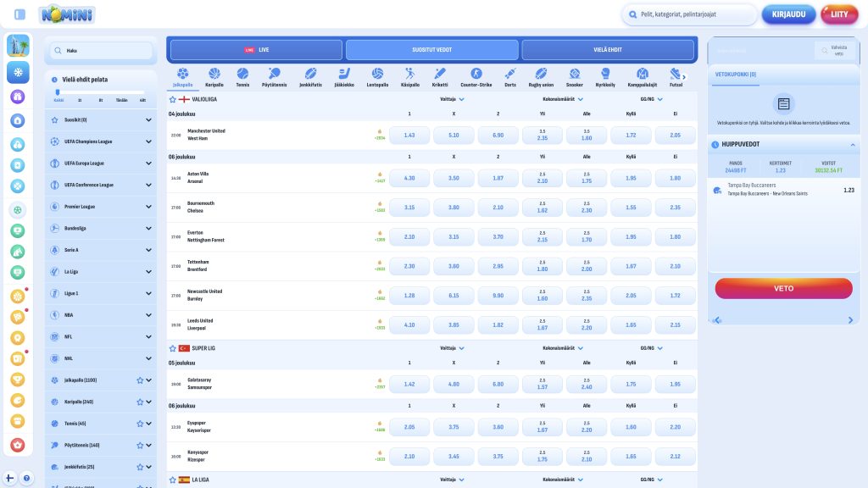Screen dimensions: 868x488
Task: Click the Kirjaudu login button
Action: 788,14
